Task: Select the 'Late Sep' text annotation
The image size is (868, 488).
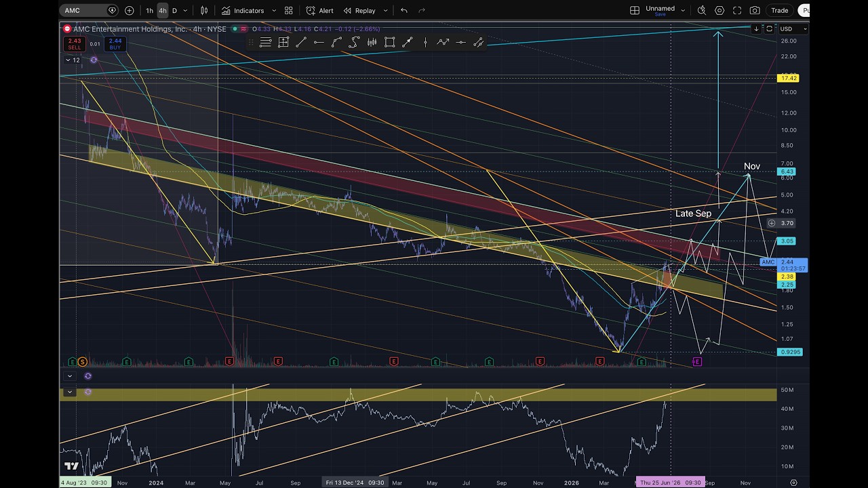Action: coord(693,213)
